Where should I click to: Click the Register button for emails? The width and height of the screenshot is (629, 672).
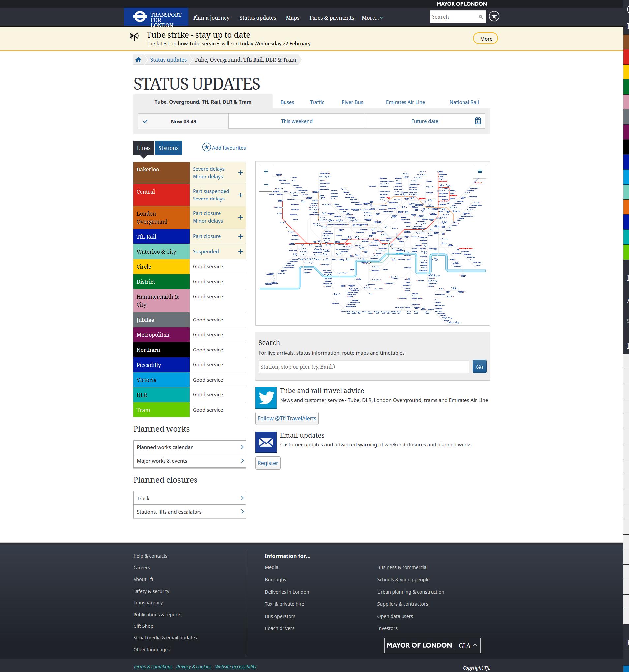[268, 463]
